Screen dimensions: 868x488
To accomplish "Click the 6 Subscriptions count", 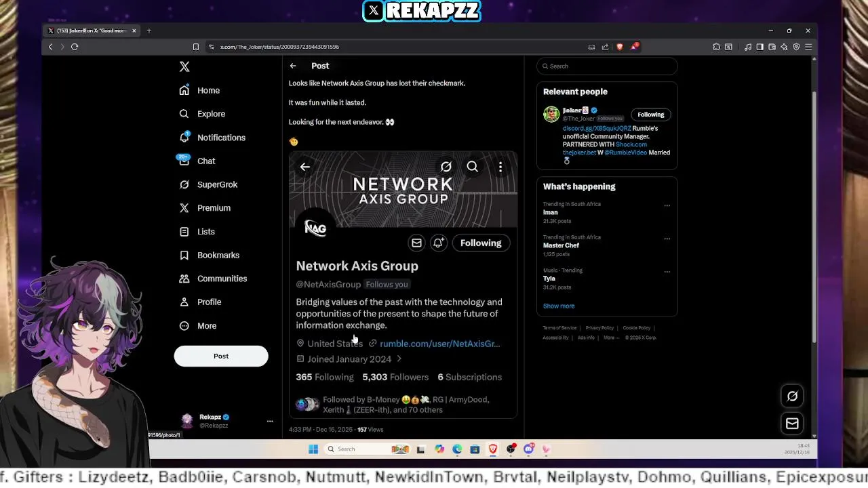I will 469,377.
